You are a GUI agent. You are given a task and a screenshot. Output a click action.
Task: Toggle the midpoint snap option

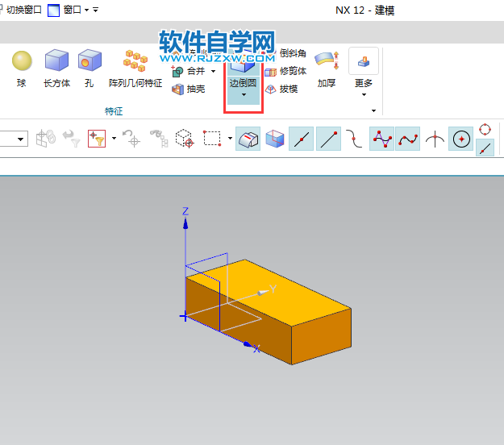(x=301, y=139)
